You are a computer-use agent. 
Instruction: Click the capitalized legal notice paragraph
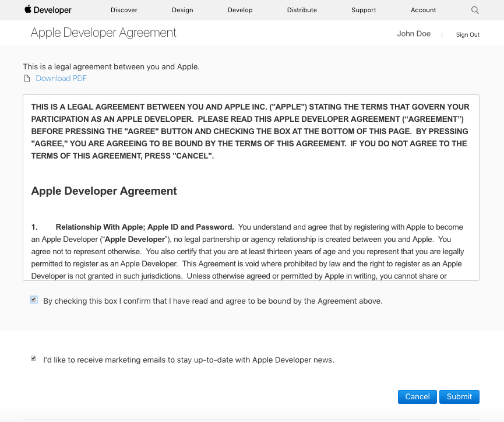pyautogui.click(x=250, y=131)
